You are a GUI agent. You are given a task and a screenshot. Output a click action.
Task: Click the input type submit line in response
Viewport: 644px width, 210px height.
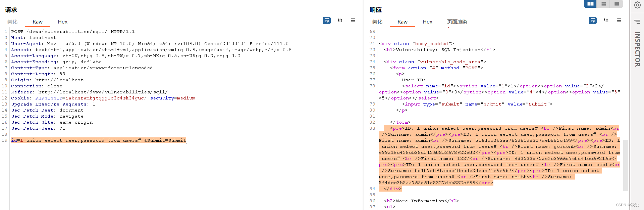tap(477, 104)
